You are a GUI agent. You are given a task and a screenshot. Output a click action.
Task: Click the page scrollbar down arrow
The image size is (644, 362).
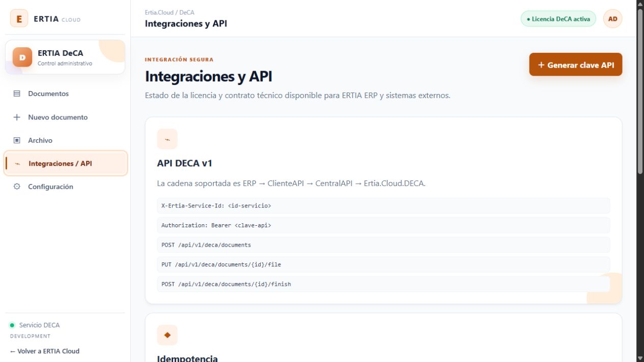tap(640, 358)
